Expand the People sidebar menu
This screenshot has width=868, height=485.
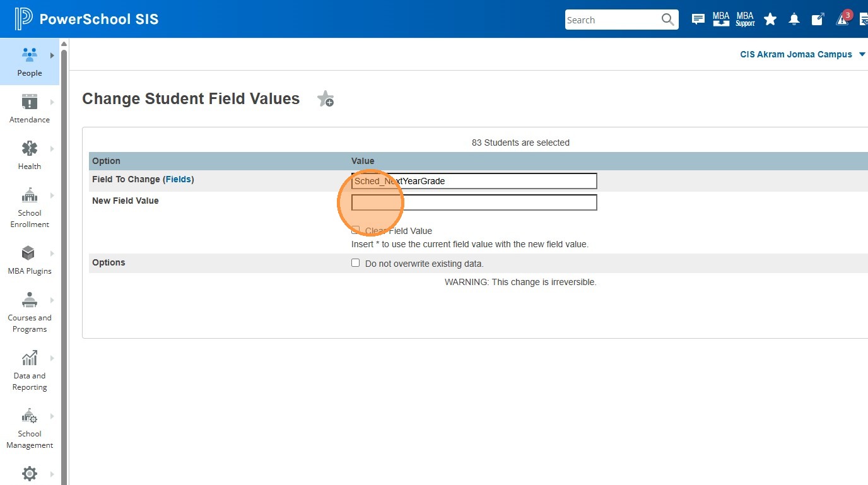click(30, 62)
